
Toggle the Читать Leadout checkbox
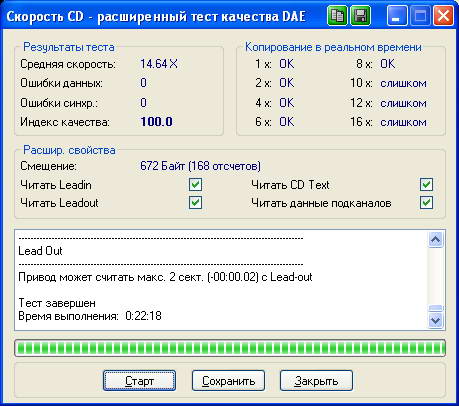click(x=195, y=202)
